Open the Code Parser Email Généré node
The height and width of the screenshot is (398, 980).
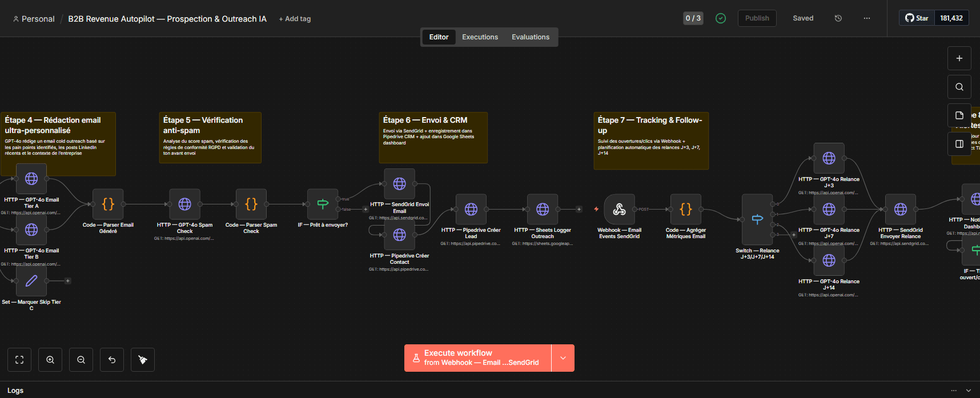(108, 204)
